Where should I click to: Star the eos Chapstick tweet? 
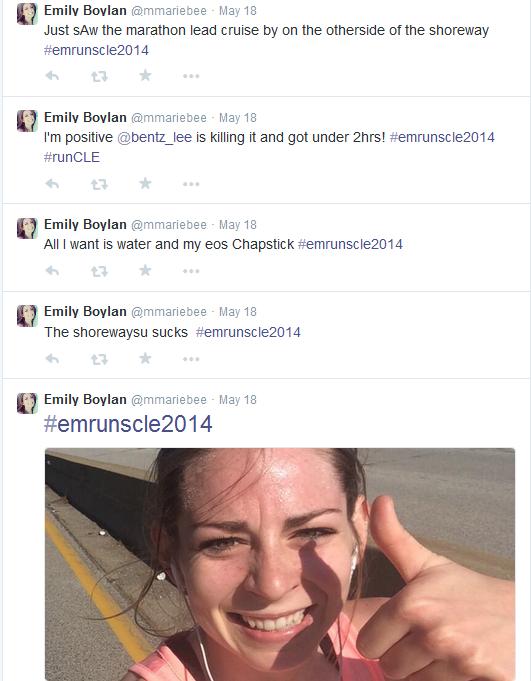145,271
